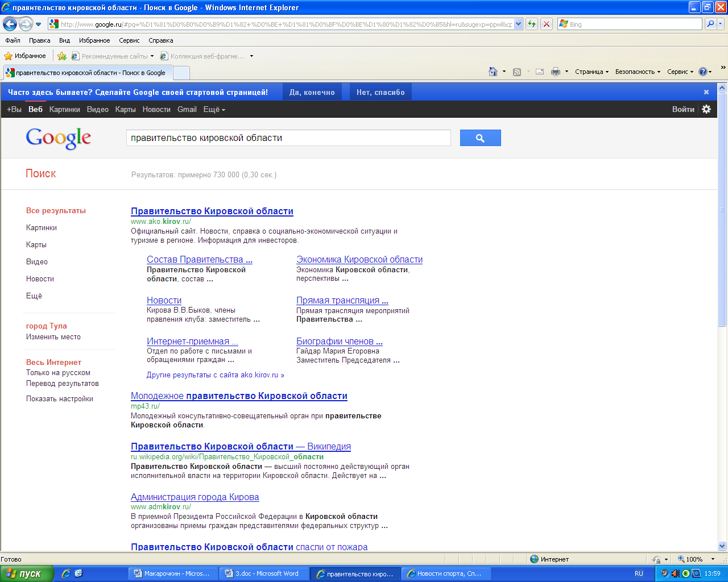Switch to 3.doc Microsoft Word taskbar window
This screenshot has height=582, width=728.
[x=265, y=573]
